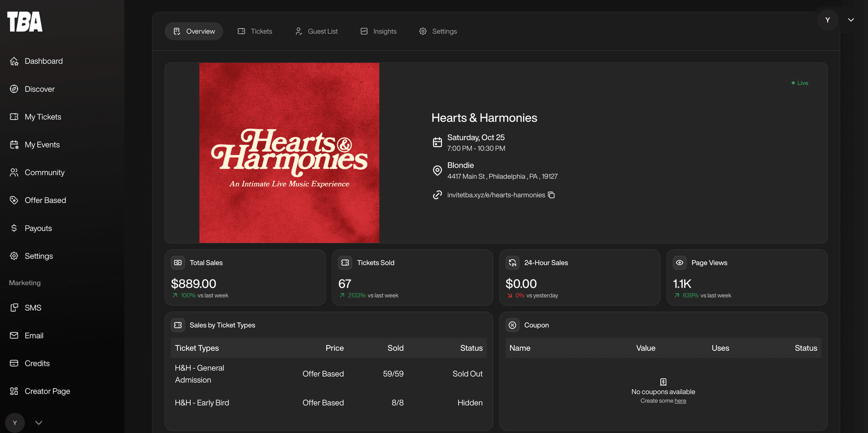Follow the "here" link to create coupons
Image resolution: width=868 pixels, height=433 pixels.
680,401
